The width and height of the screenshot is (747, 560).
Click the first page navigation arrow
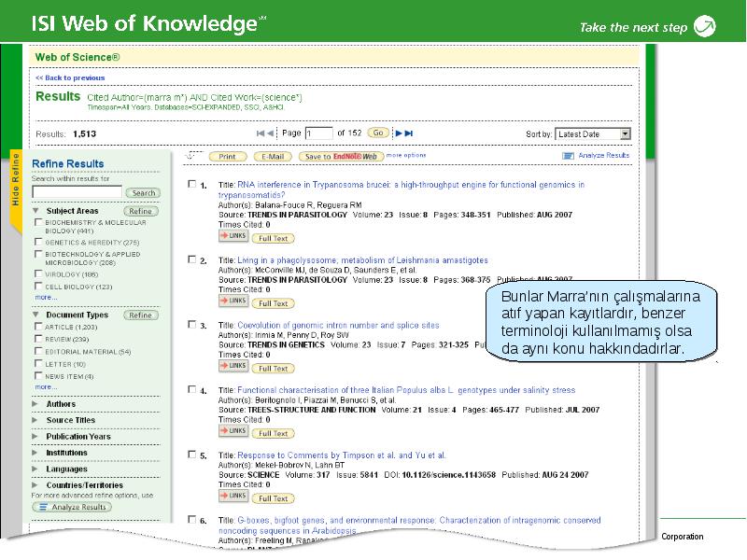click(261, 133)
